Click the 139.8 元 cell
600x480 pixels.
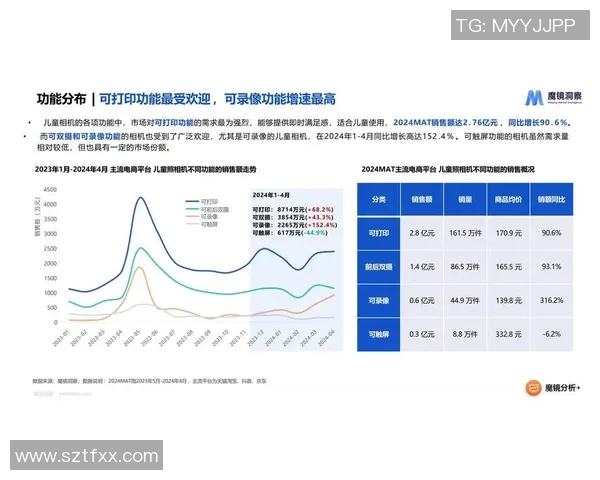[x=509, y=300]
